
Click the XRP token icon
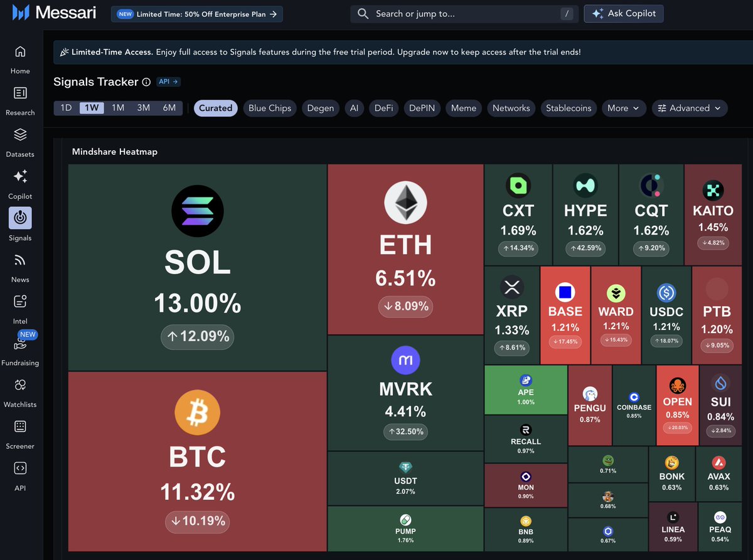tap(512, 288)
